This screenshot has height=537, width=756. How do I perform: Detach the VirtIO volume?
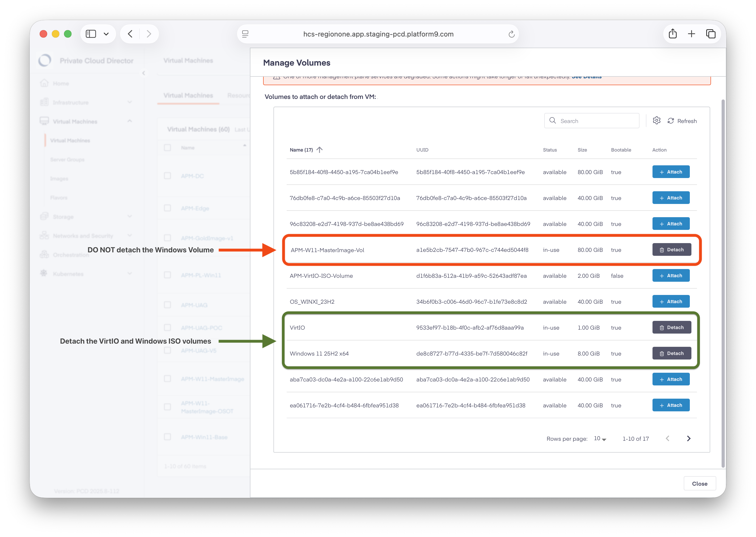click(672, 327)
